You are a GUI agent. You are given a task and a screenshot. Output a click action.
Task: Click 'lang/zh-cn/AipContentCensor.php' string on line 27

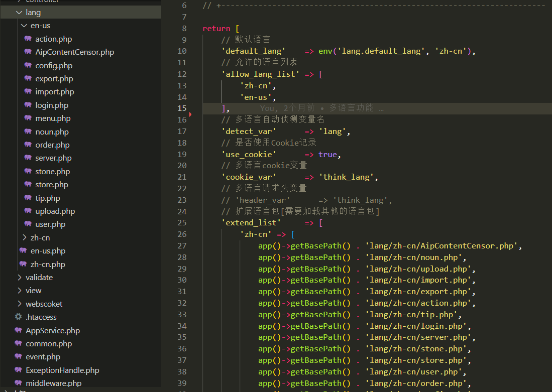point(441,246)
